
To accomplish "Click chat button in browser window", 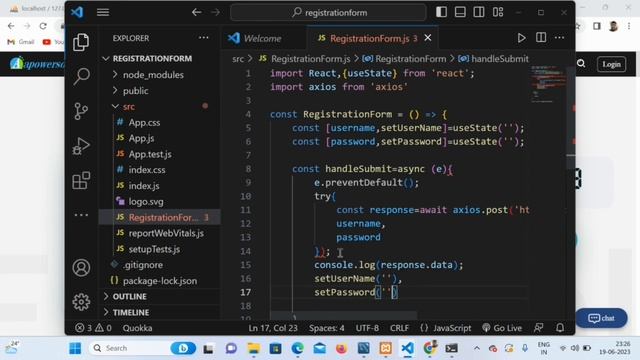I will click(601, 318).
